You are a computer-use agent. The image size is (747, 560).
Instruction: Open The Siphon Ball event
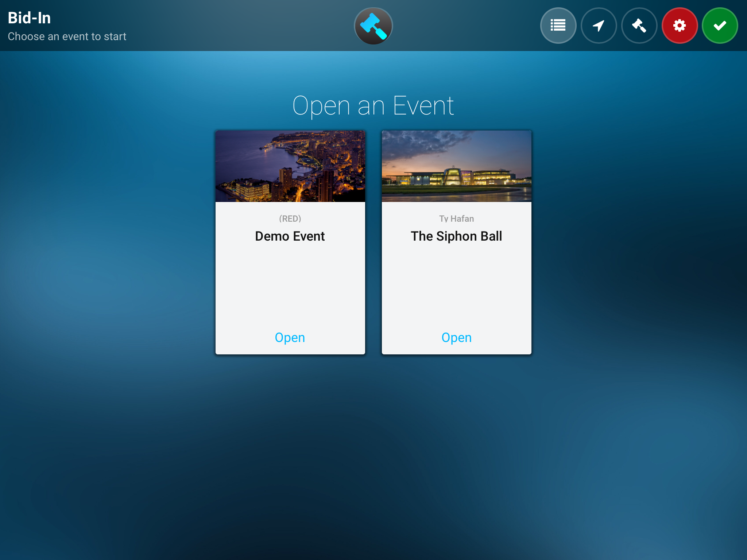(457, 338)
